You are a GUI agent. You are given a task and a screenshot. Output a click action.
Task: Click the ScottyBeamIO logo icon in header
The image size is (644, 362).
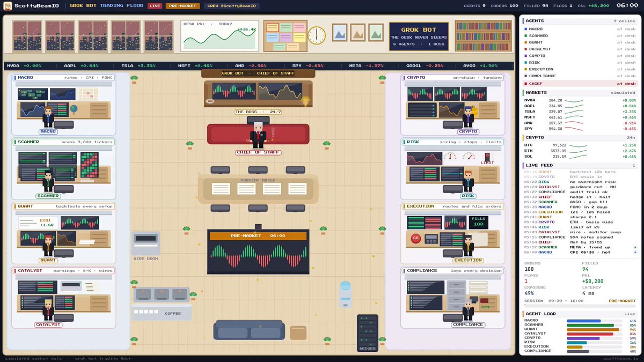click(x=8, y=6)
